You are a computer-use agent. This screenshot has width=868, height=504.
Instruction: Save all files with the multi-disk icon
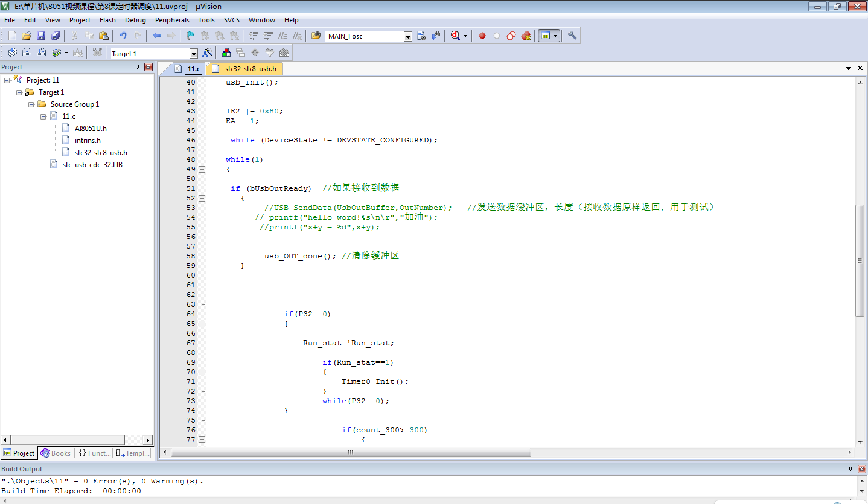[x=56, y=36]
